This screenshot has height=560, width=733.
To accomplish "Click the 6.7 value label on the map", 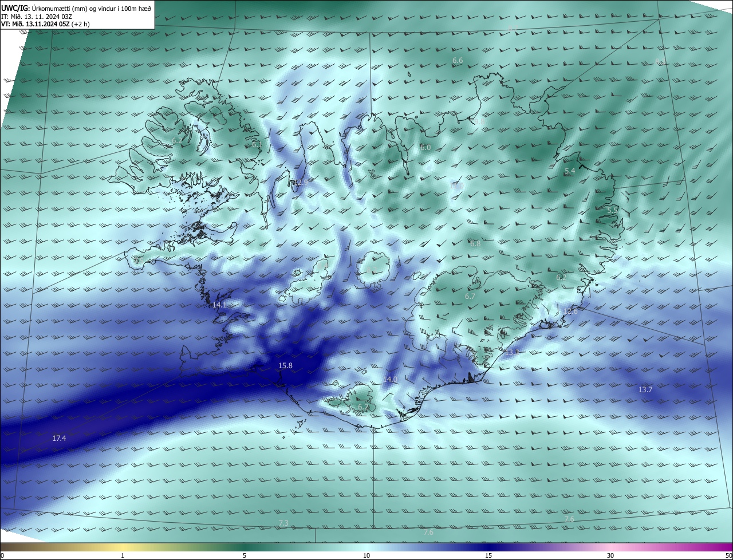I will point(470,297).
